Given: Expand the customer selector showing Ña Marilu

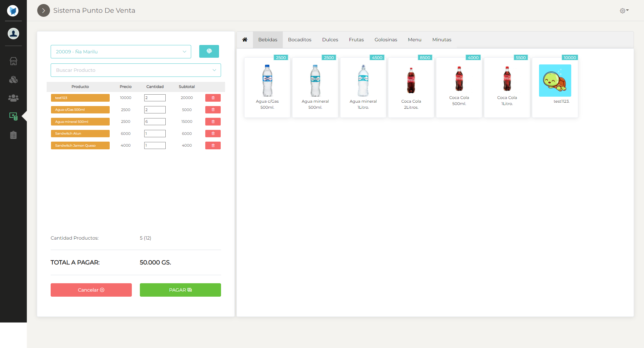Looking at the screenshot, I should (121, 52).
